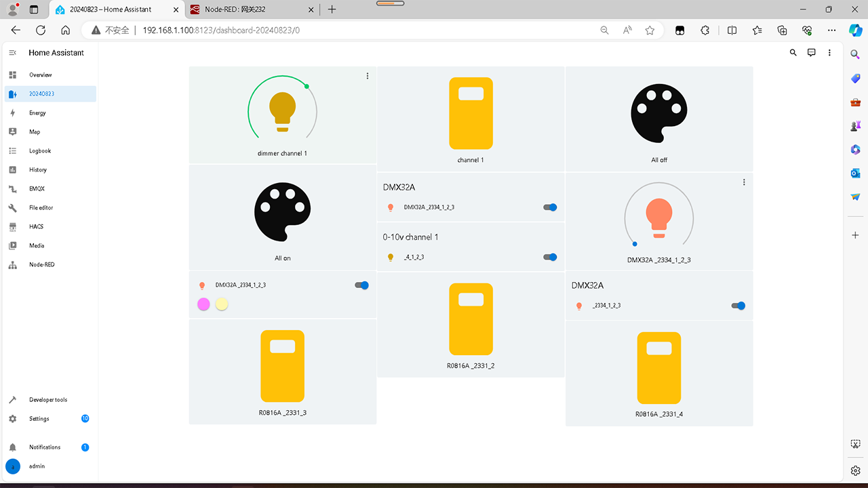Click the R0816A _2331_3 switch icon
The height and width of the screenshot is (488, 868).
[283, 366]
